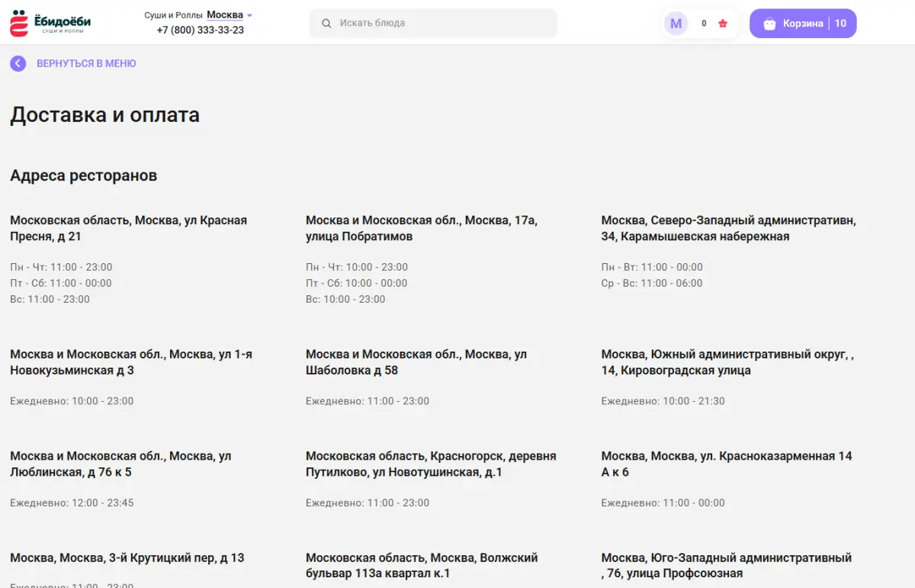The height and width of the screenshot is (588, 915).
Task: Click address 'ул Шаболовка д 58'
Action: click(x=416, y=362)
